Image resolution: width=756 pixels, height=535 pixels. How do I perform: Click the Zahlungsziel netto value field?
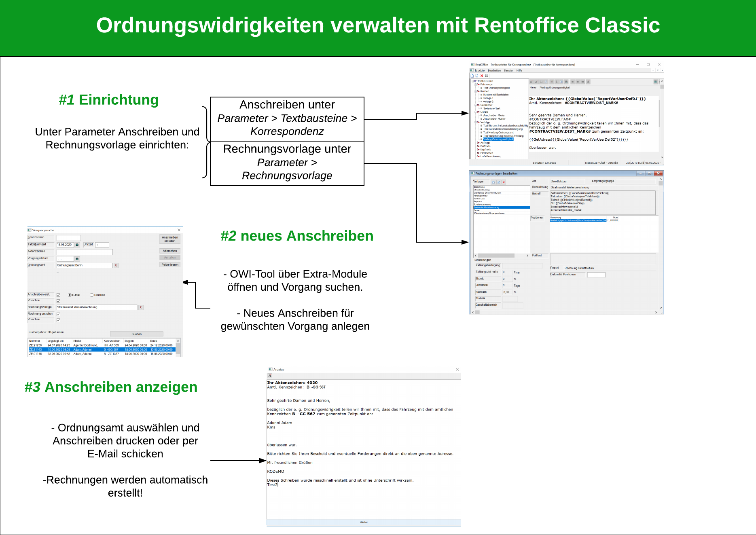(507, 273)
